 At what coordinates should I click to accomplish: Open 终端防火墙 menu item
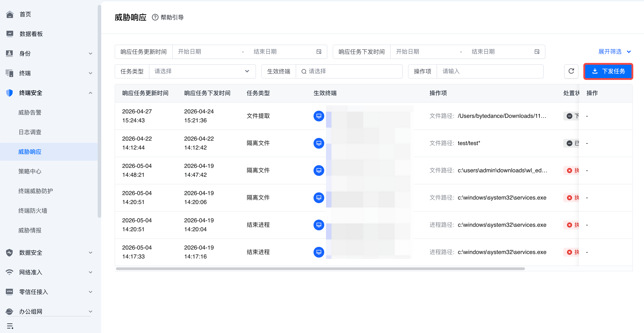coord(33,211)
